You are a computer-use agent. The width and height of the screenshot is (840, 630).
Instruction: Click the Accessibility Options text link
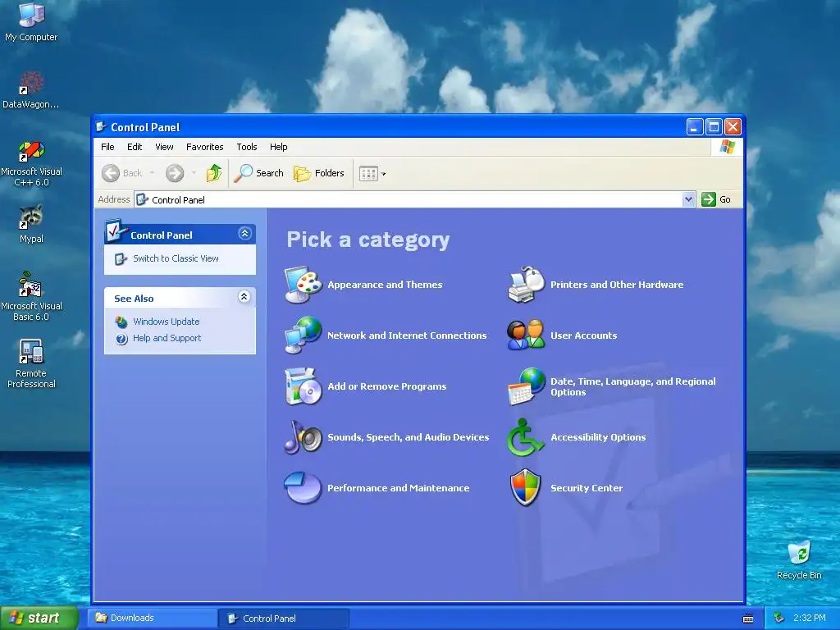tap(598, 438)
